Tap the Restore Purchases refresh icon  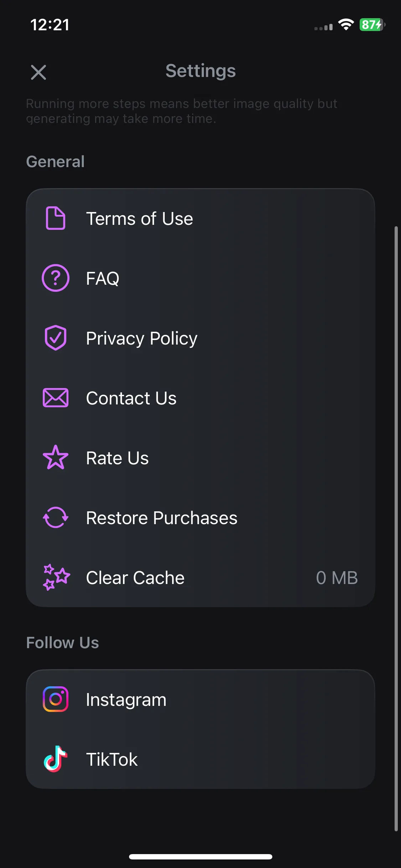click(56, 517)
